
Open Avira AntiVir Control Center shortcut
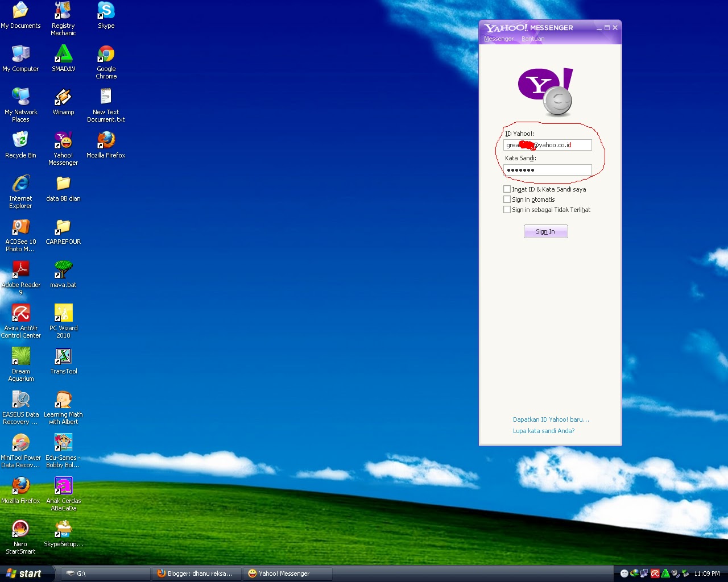(20, 321)
